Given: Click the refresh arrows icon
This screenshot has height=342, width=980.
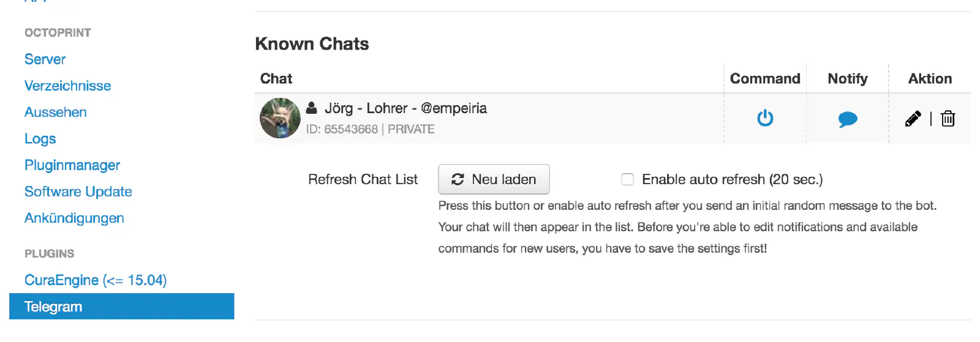Looking at the screenshot, I should tap(458, 179).
